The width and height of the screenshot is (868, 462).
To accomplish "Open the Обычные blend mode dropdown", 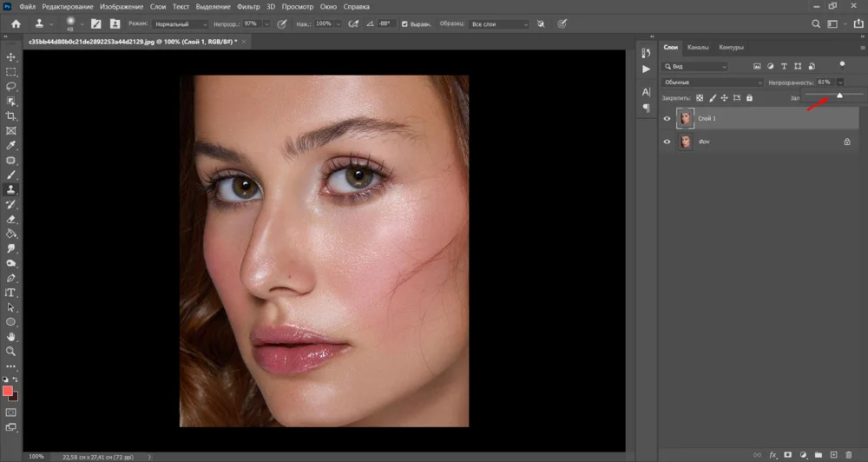I will (x=712, y=82).
